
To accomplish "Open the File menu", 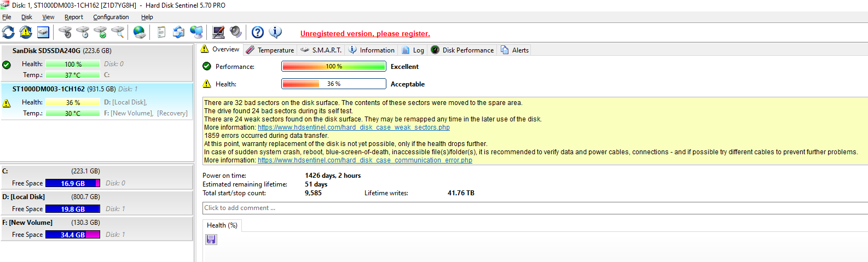I will point(7,17).
